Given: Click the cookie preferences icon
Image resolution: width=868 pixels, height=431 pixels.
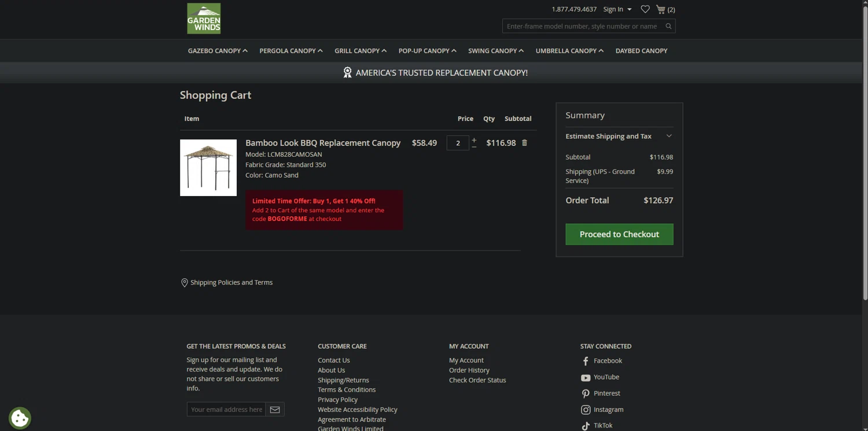Looking at the screenshot, I should click(20, 418).
